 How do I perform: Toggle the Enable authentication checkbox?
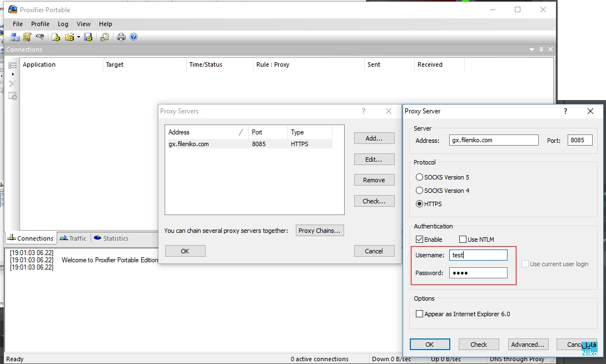(419, 240)
